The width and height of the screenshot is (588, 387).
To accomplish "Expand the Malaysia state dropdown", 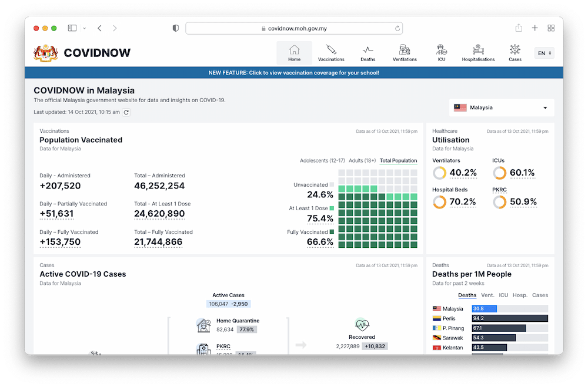I will 502,107.
